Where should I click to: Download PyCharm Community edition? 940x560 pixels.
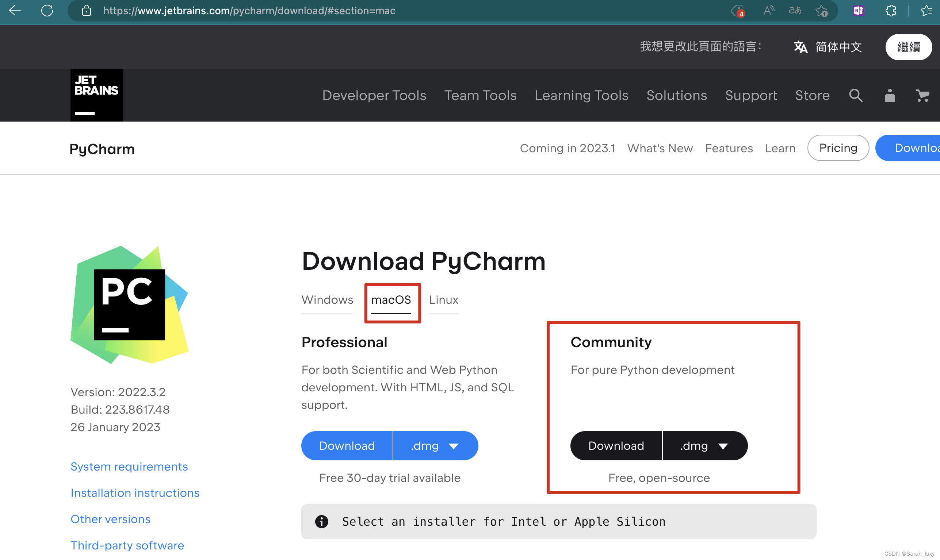tap(616, 446)
